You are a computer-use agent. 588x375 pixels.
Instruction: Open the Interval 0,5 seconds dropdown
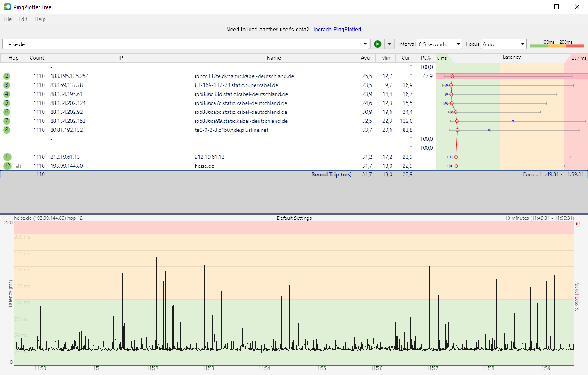click(439, 44)
